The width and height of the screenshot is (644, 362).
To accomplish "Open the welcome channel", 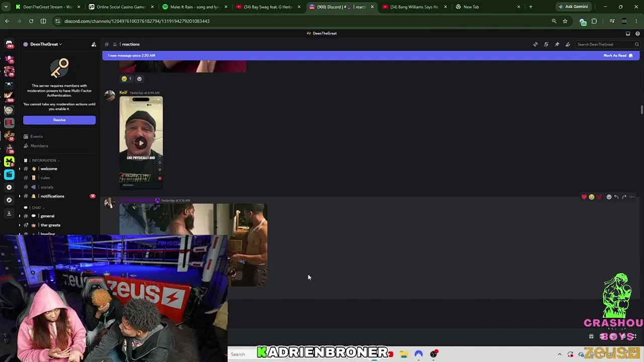I will tap(49, 169).
